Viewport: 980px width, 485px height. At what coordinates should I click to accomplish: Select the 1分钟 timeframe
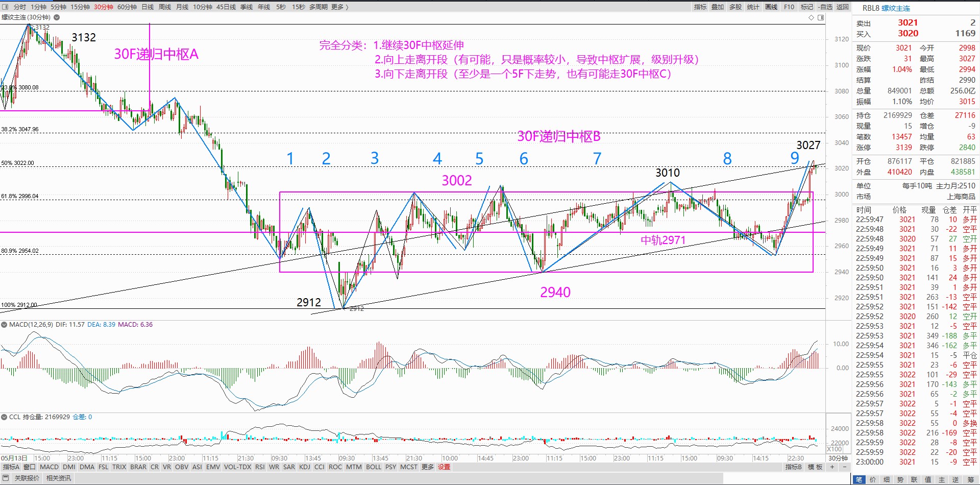[38, 7]
